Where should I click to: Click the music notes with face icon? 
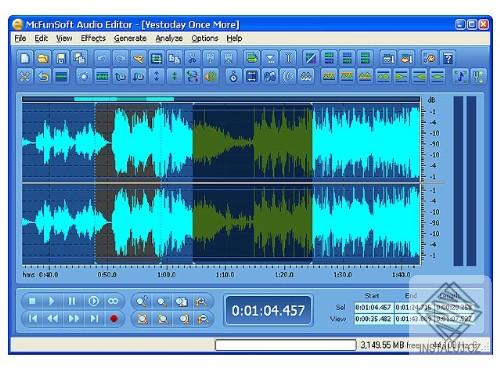pos(430,58)
